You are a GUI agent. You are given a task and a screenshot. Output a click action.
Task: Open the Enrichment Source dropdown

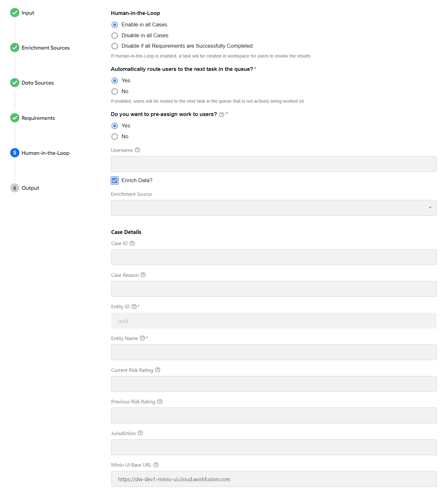click(274, 208)
